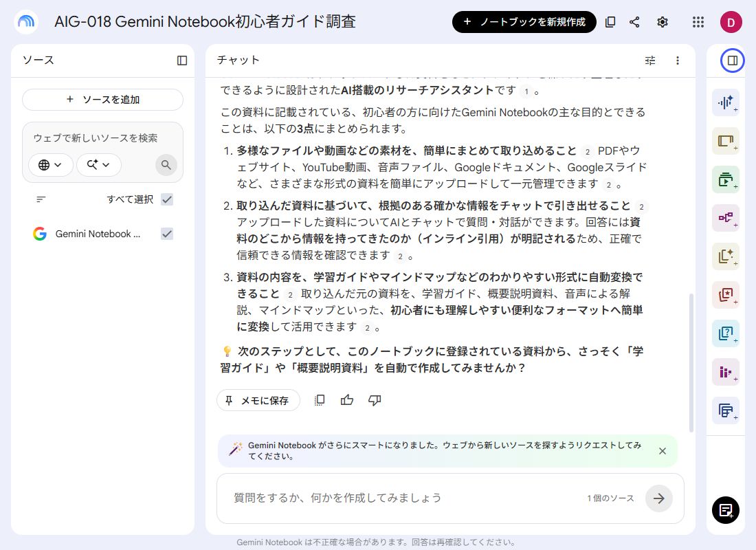Viewport: 756px width, 550px height.
Task: Open the account avatar D
Action: [731, 22]
